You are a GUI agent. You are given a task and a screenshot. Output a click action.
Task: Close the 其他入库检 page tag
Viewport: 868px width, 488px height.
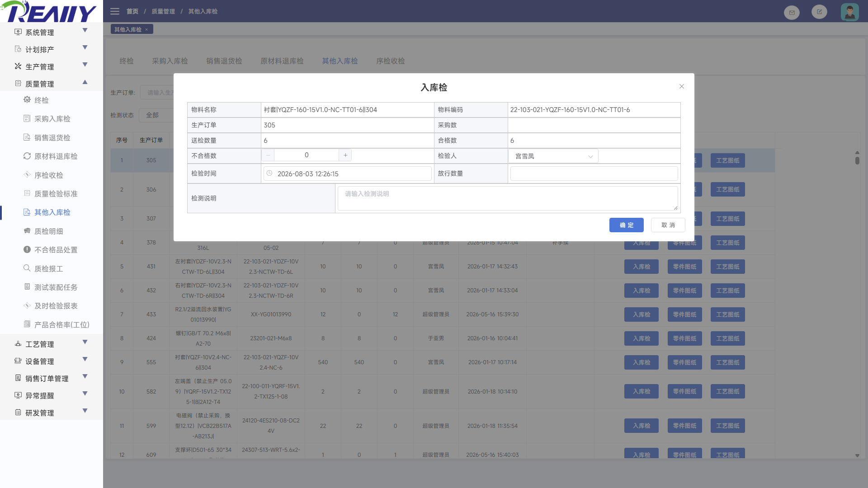coord(146,30)
